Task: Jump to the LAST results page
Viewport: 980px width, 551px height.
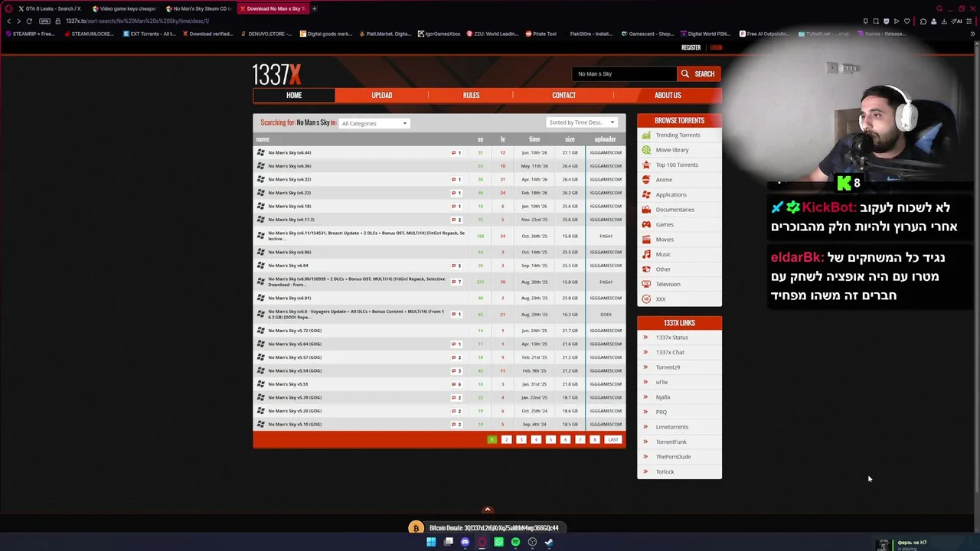Action: 612,439
